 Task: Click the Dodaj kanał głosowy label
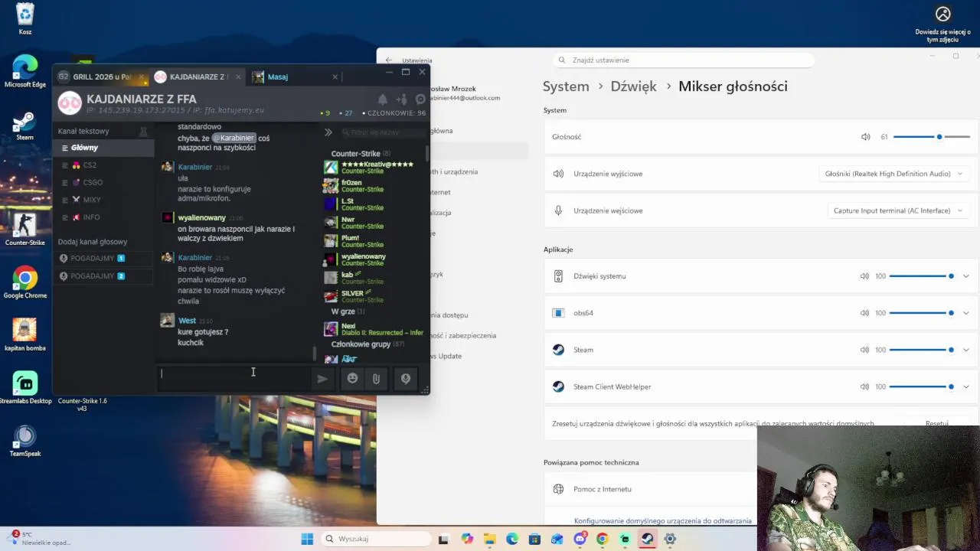pyautogui.click(x=93, y=242)
